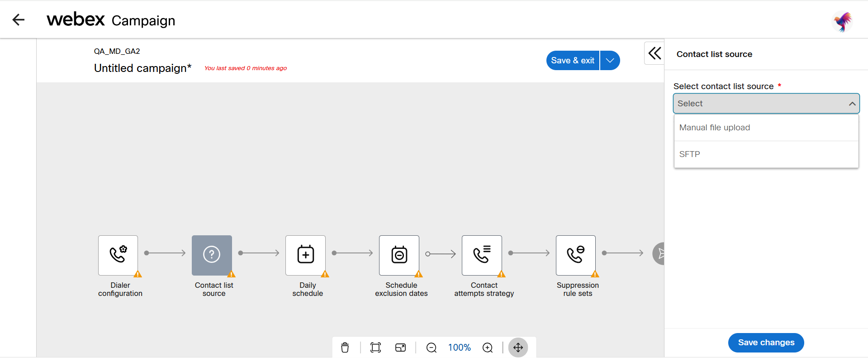Click the fit to screen icon
Image resolution: width=868 pixels, height=362 pixels.
click(375, 348)
